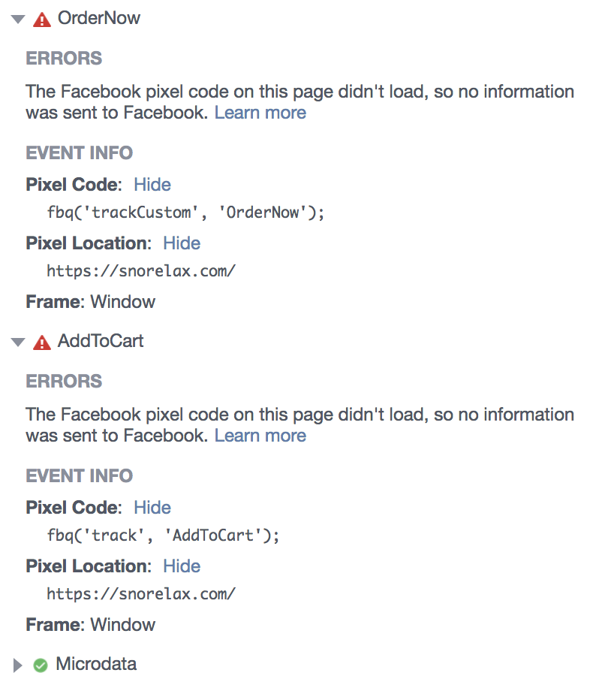This screenshot has width=593, height=700.
Task: Click the EVENT INFO heading under AddToCart
Action: tap(80, 476)
